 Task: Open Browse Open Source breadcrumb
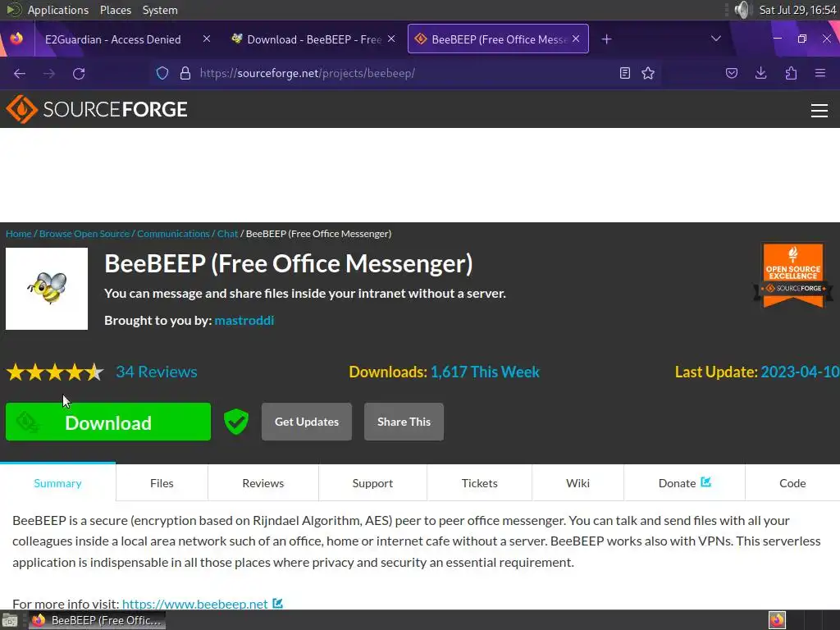84,234
